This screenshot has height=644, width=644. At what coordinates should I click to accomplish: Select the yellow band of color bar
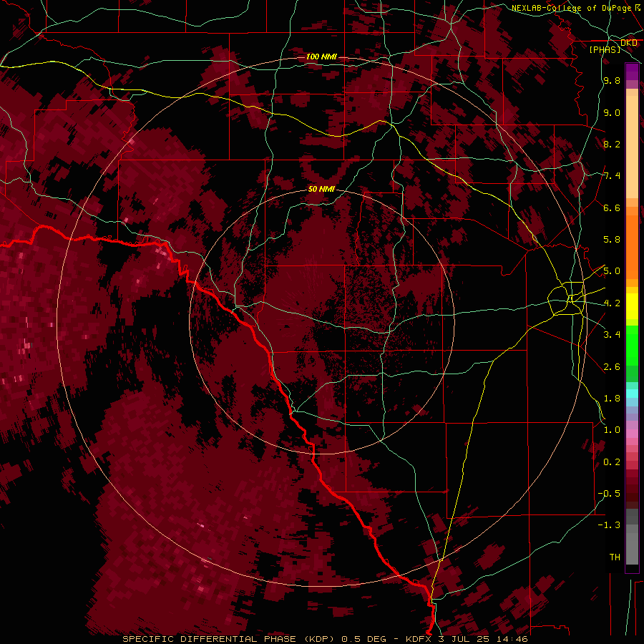pyautogui.click(x=632, y=306)
